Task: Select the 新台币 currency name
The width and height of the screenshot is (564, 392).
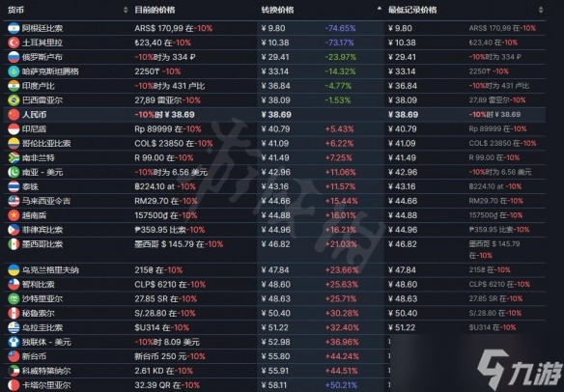Action: tap(34, 356)
